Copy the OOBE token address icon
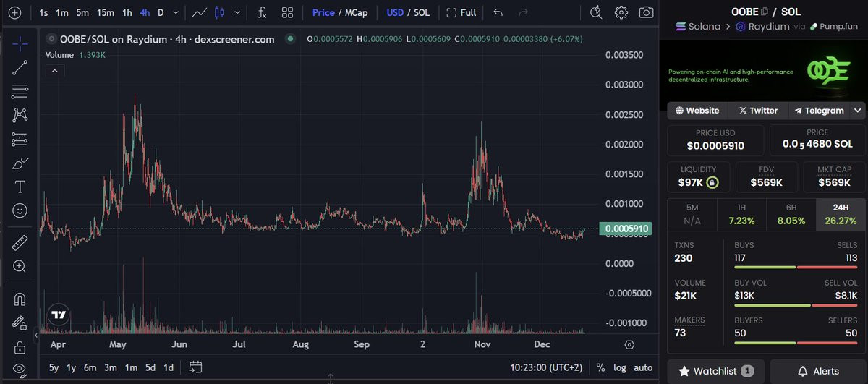This screenshot has height=384, width=868. (764, 11)
